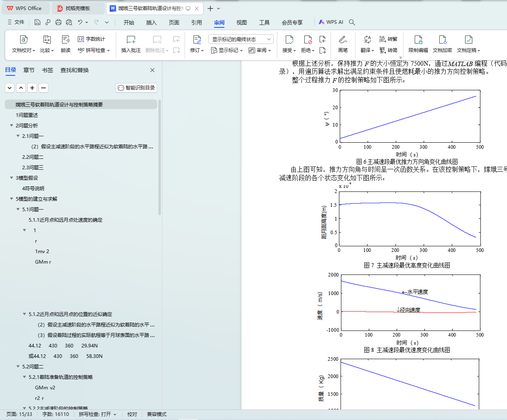The image size is (507, 420).
Task: Click the 页面: 15/33 status indicator
Action: (19, 414)
